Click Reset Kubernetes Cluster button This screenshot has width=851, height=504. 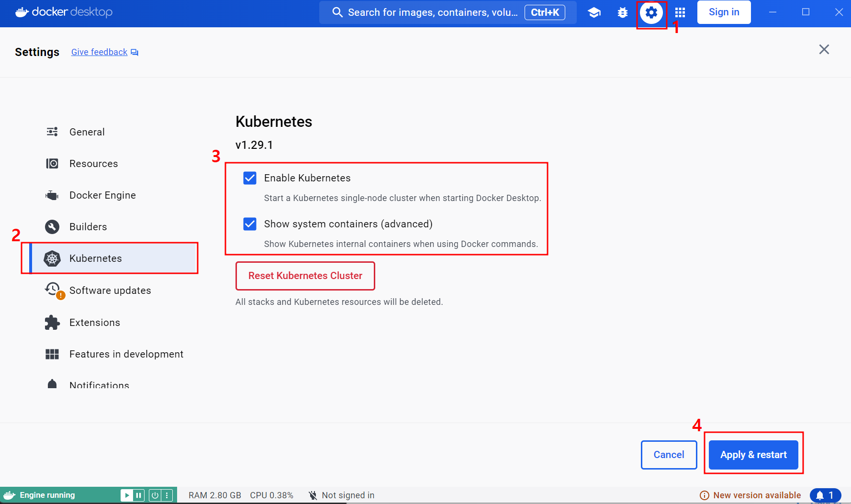point(305,276)
